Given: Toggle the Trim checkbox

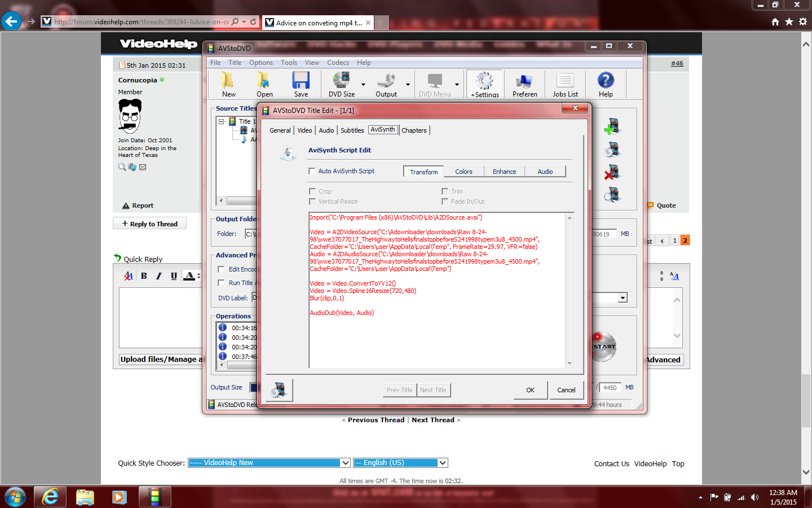Looking at the screenshot, I should click(445, 191).
